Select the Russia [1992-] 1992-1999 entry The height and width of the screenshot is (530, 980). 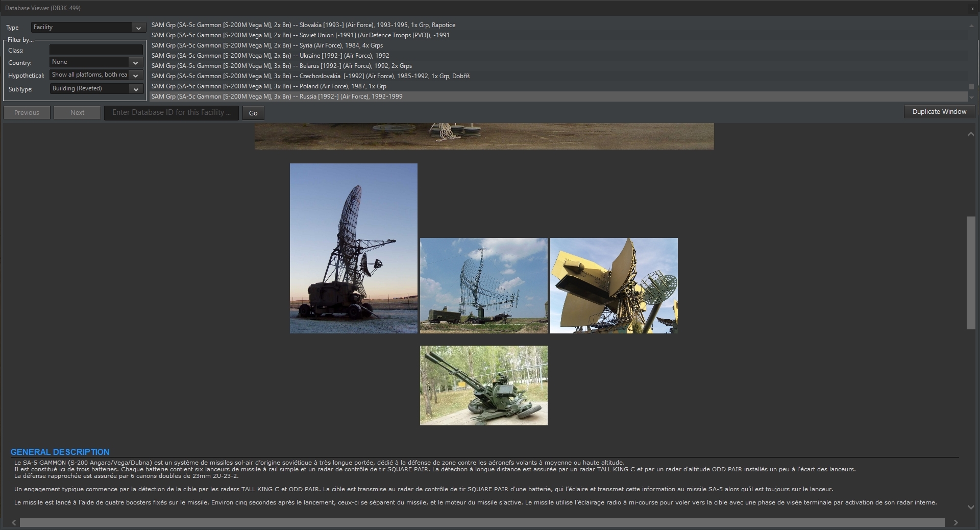(558, 97)
